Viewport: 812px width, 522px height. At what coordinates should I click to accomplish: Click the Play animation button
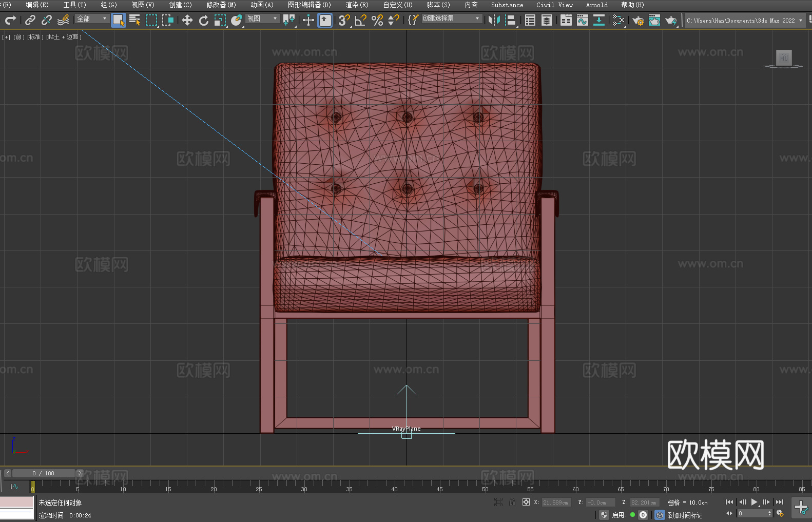pyautogui.click(x=755, y=502)
